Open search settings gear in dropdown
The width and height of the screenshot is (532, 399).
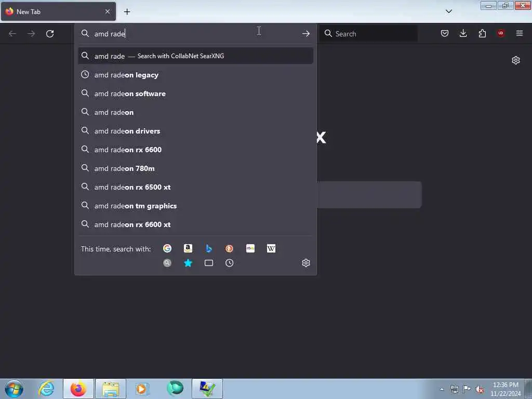coord(305,263)
